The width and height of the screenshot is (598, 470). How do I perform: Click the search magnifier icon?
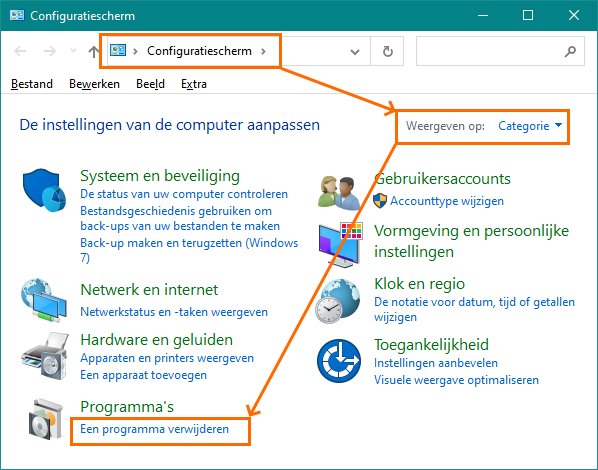[x=570, y=51]
